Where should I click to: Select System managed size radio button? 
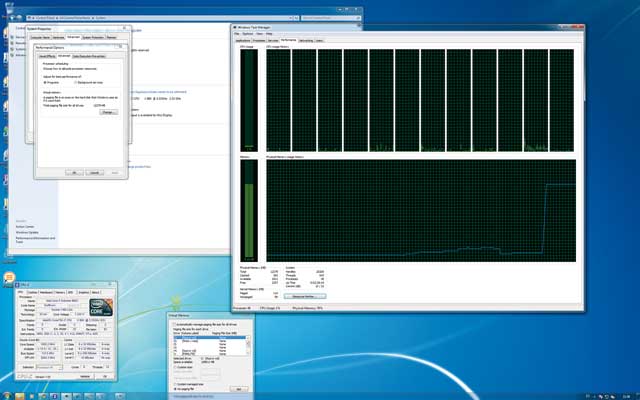[176, 384]
